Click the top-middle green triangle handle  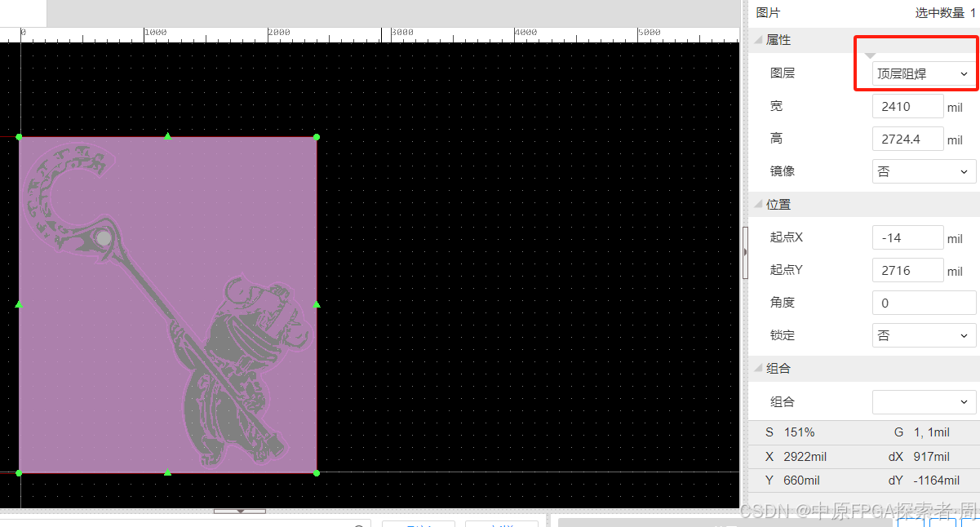[167, 136]
